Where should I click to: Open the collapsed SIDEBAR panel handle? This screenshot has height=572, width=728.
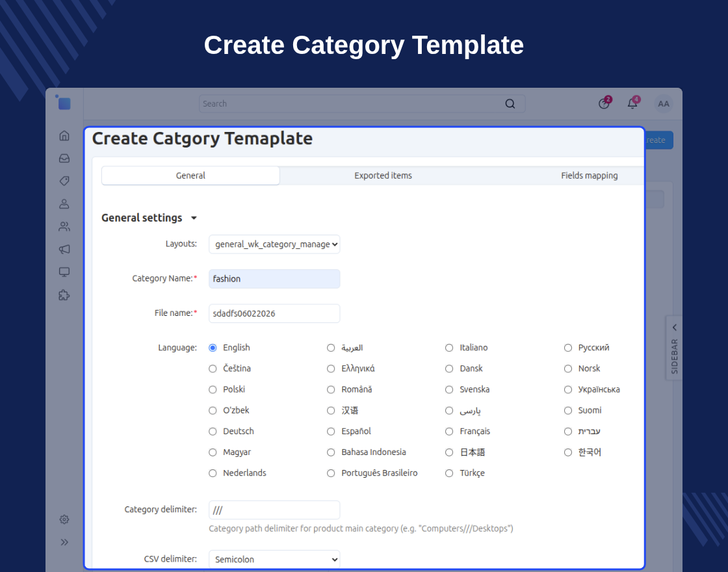[x=674, y=348]
